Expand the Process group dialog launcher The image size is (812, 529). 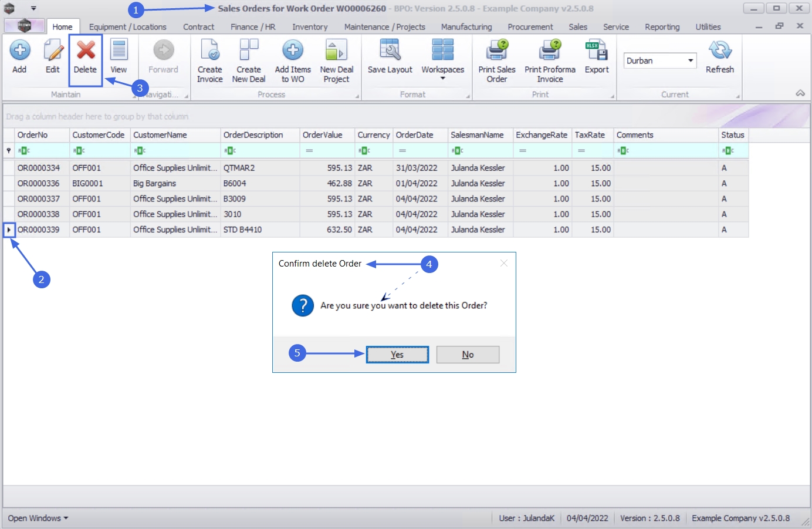pos(357,96)
